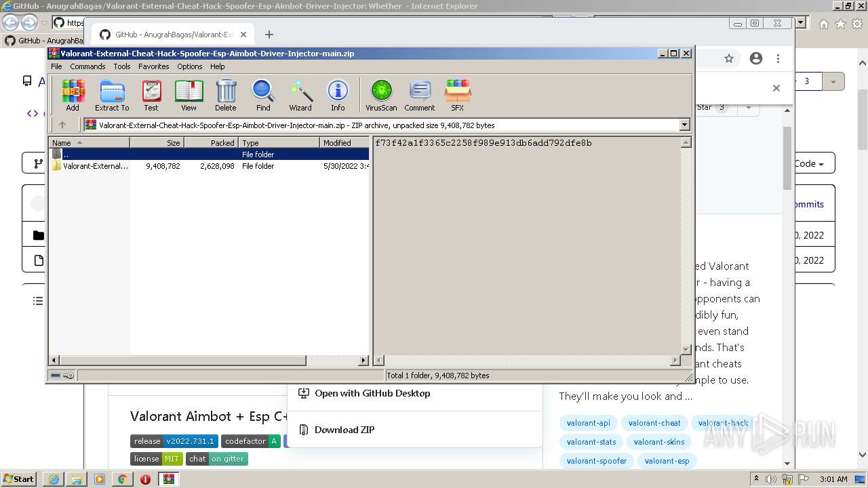Open the valorant-cheat topic tag
This screenshot has height=488, width=868.
[x=654, y=423]
